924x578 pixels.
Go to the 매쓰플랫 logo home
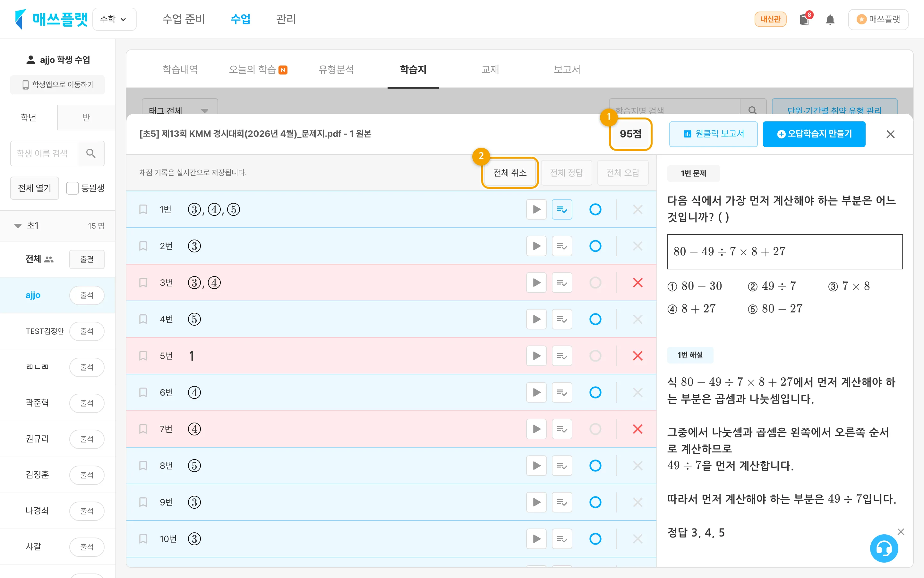click(x=51, y=19)
